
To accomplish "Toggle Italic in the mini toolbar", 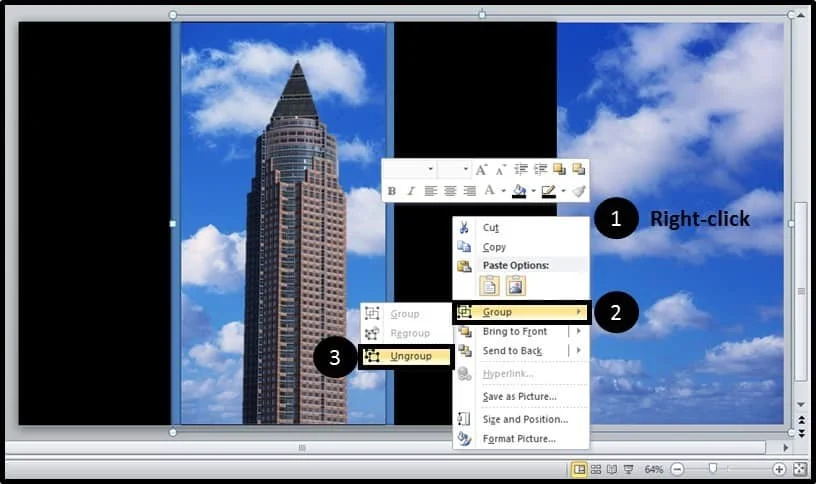I will coord(411,191).
